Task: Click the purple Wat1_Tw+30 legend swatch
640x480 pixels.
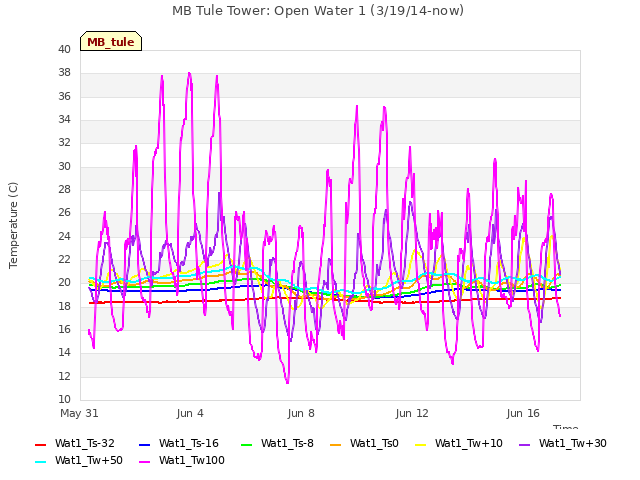Action: [x=524, y=444]
